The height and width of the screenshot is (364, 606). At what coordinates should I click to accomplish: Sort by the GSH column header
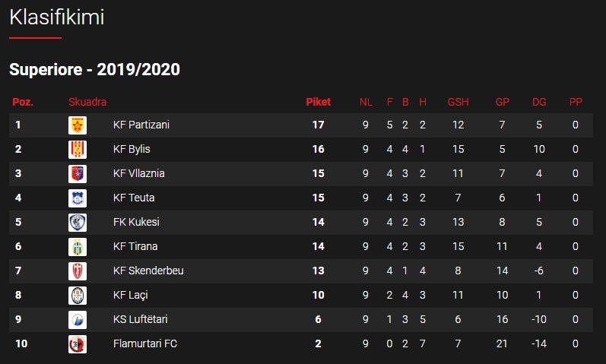(x=458, y=102)
